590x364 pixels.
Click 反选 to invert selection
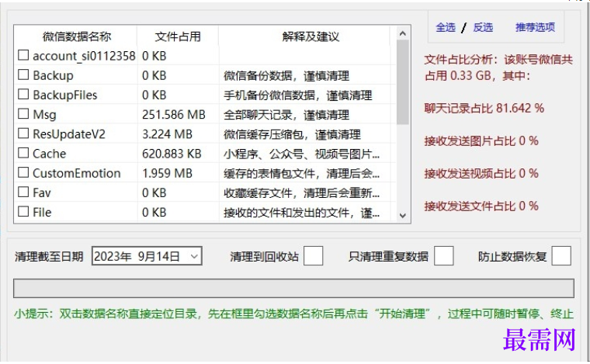pos(483,27)
